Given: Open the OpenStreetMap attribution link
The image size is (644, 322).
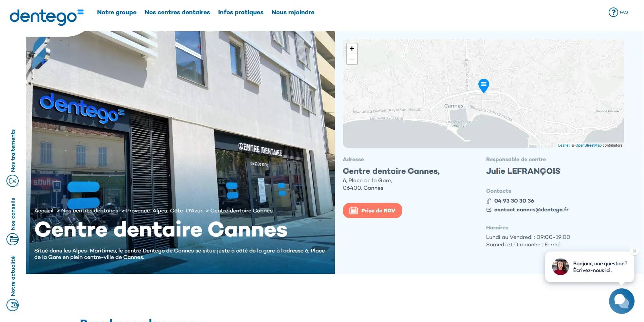Looking at the screenshot, I should (588, 145).
